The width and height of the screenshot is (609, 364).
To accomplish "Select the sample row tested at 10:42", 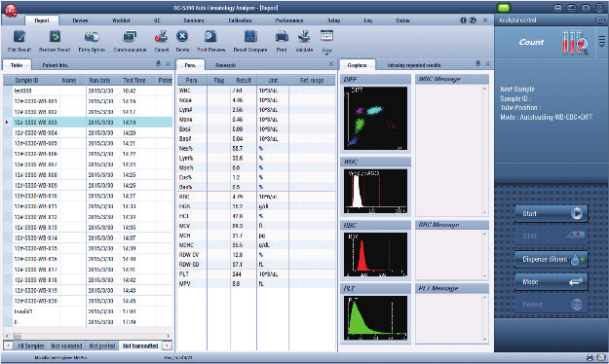I will point(88,91).
